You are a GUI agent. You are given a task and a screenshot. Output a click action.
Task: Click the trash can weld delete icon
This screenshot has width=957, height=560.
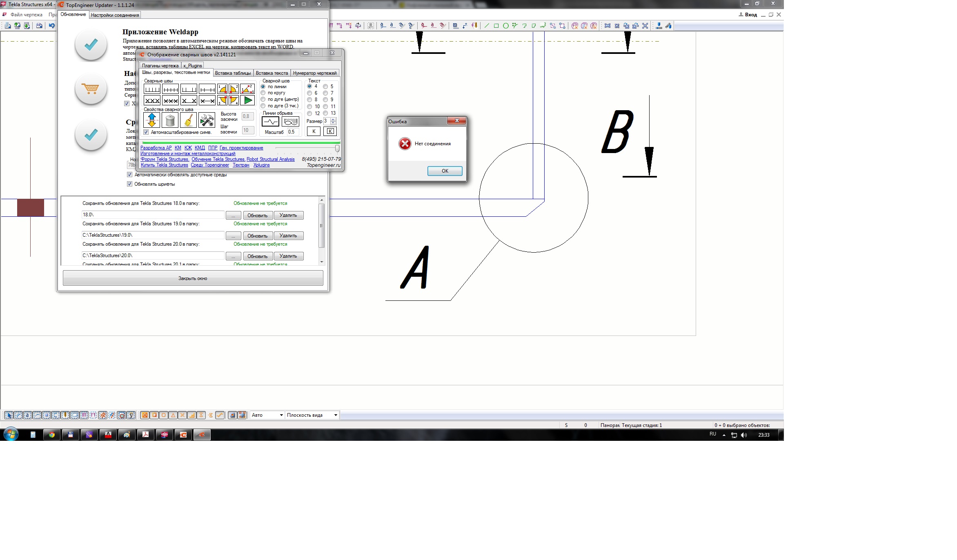[170, 120]
